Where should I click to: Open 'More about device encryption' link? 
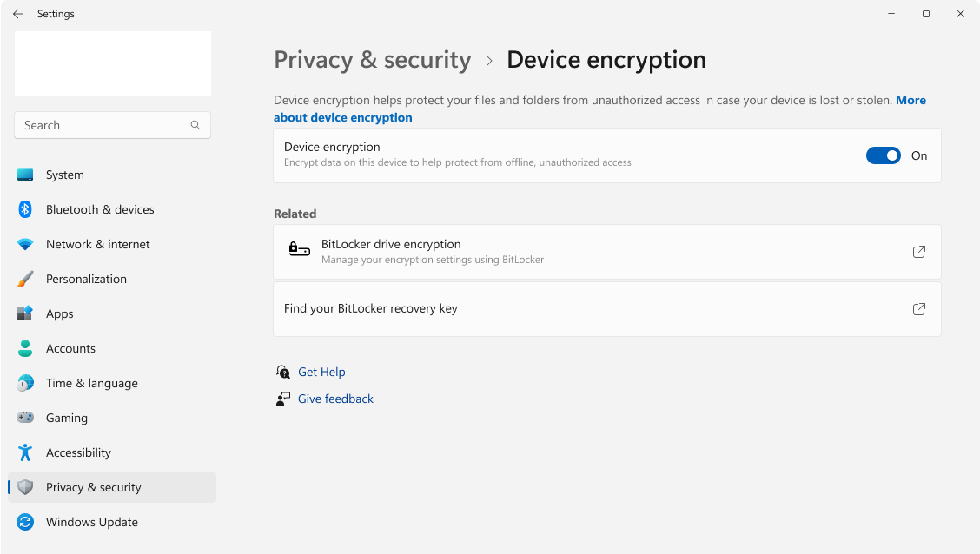342,117
